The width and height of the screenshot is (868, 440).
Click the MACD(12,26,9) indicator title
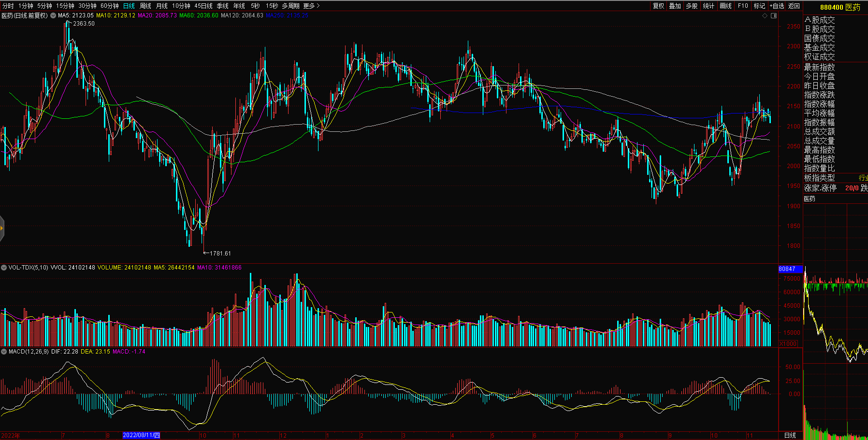(x=29, y=352)
